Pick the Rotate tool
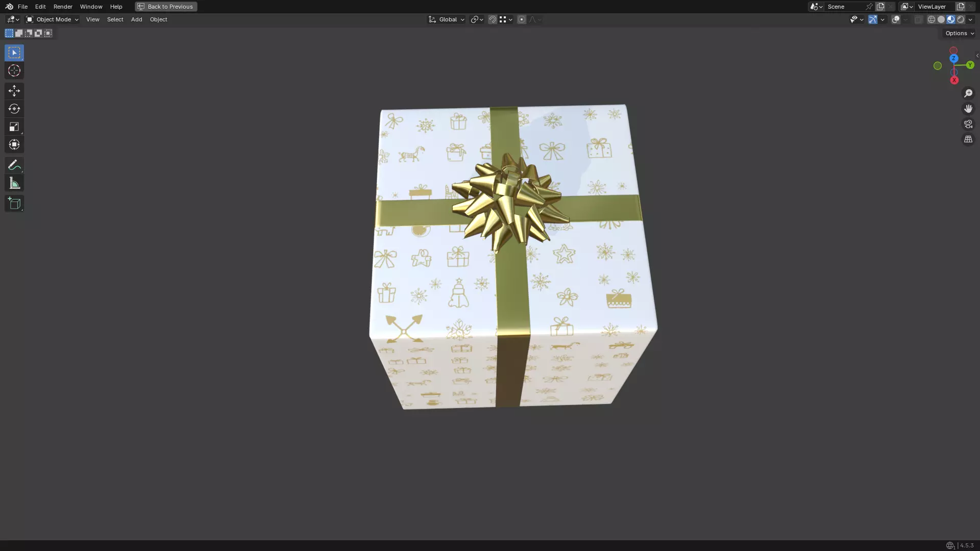 point(14,109)
